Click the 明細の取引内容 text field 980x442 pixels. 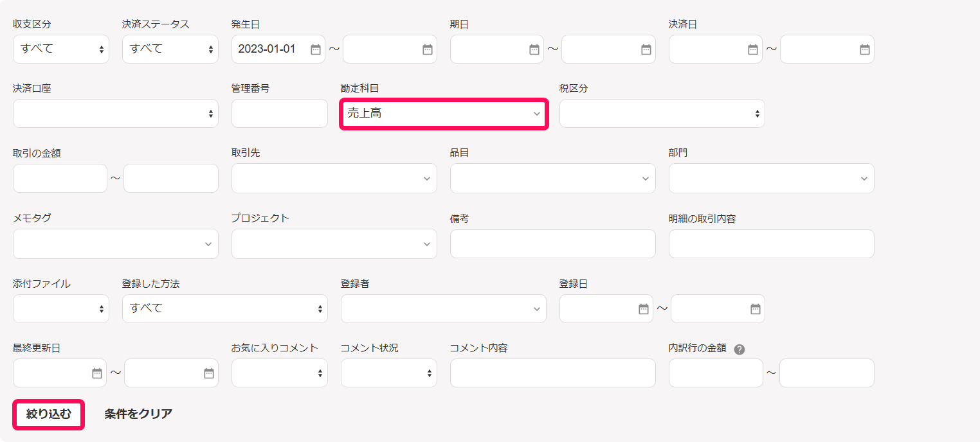click(x=772, y=244)
